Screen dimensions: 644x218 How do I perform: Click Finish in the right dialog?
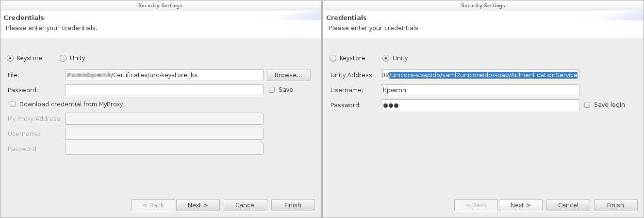click(616, 205)
